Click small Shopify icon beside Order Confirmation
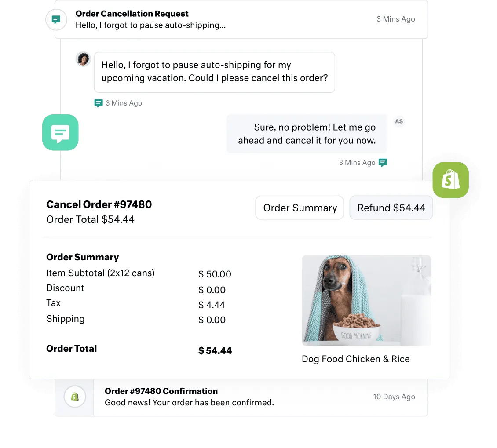The width and height of the screenshot is (497, 448). click(x=75, y=397)
